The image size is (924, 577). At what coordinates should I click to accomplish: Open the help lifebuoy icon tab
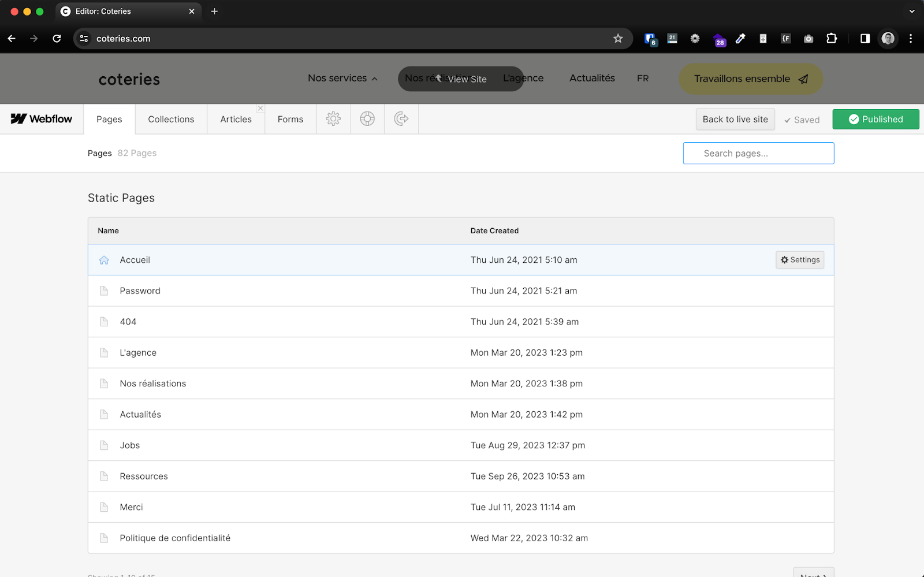click(x=367, y=119)
